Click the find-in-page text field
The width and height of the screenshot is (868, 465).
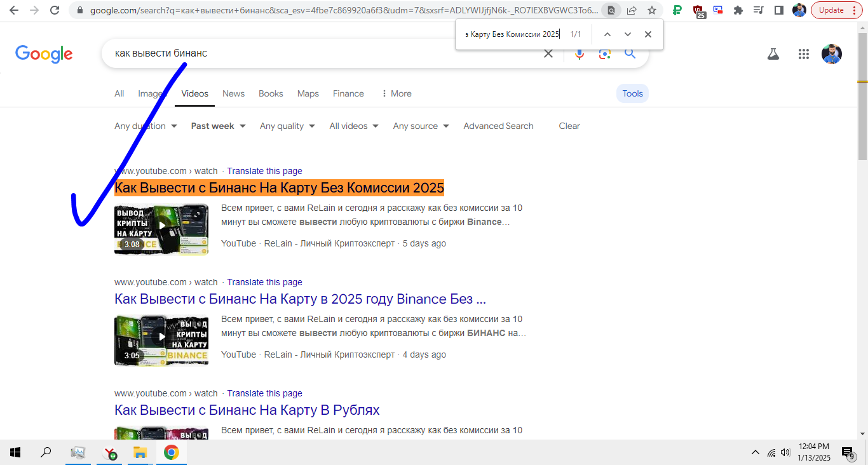(x=512, y=34)
